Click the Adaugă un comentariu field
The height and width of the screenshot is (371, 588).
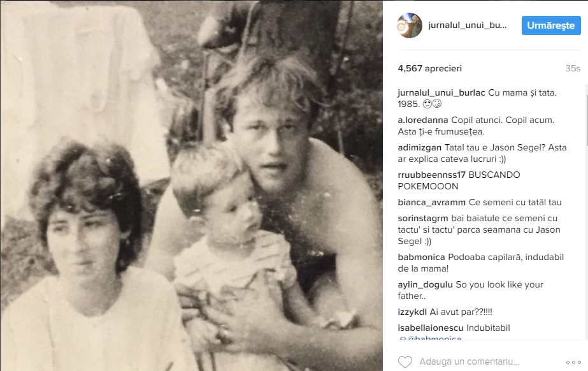[469, 361]
